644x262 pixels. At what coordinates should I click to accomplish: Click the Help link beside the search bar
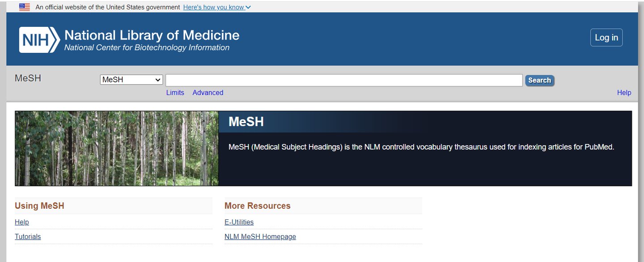click(x=624, y=92)
